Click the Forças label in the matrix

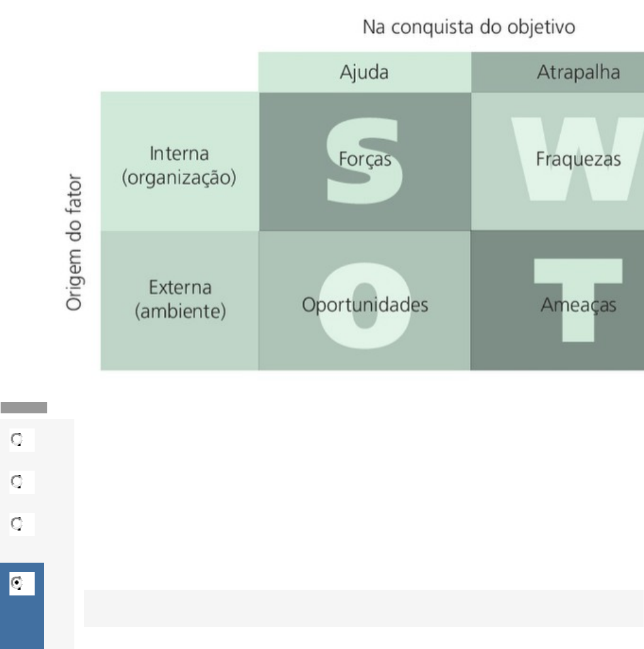(365, 159)
